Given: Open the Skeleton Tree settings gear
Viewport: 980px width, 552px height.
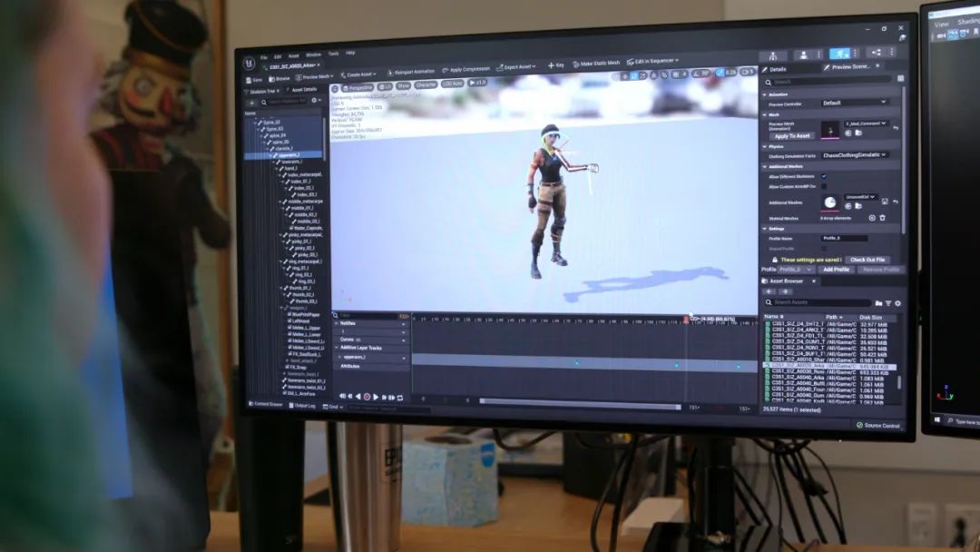Looking at the screenshot, I should point(316,101).
